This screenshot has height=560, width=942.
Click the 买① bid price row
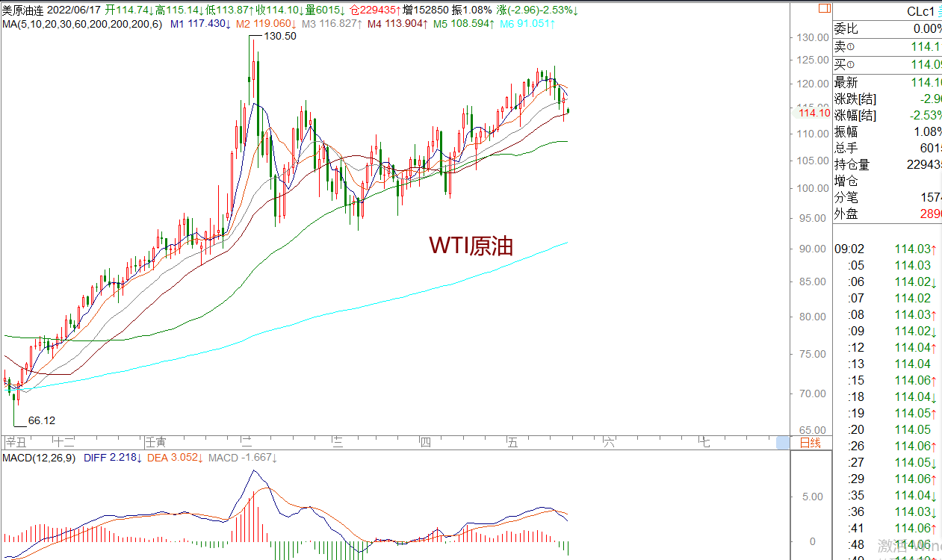887,64
